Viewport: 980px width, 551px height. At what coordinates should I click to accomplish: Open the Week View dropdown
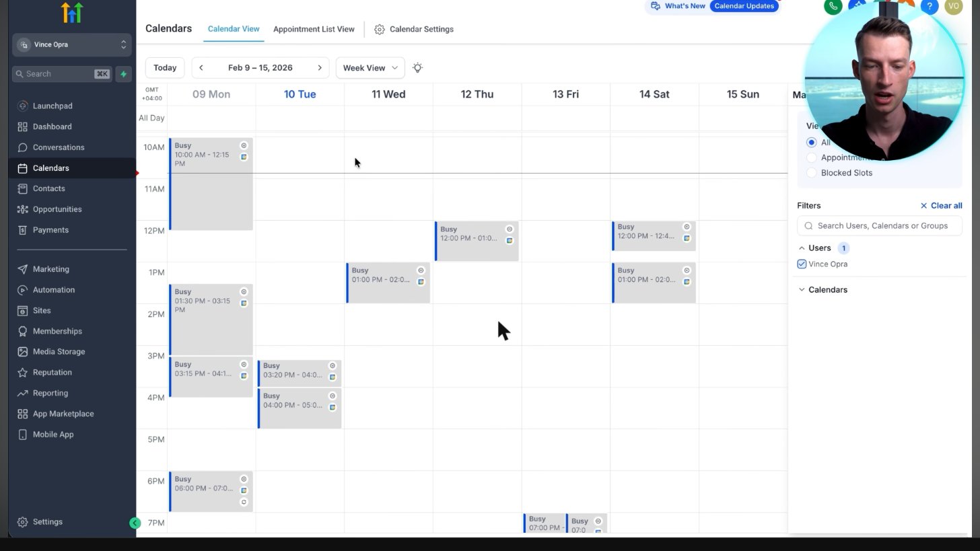(370, 68)
